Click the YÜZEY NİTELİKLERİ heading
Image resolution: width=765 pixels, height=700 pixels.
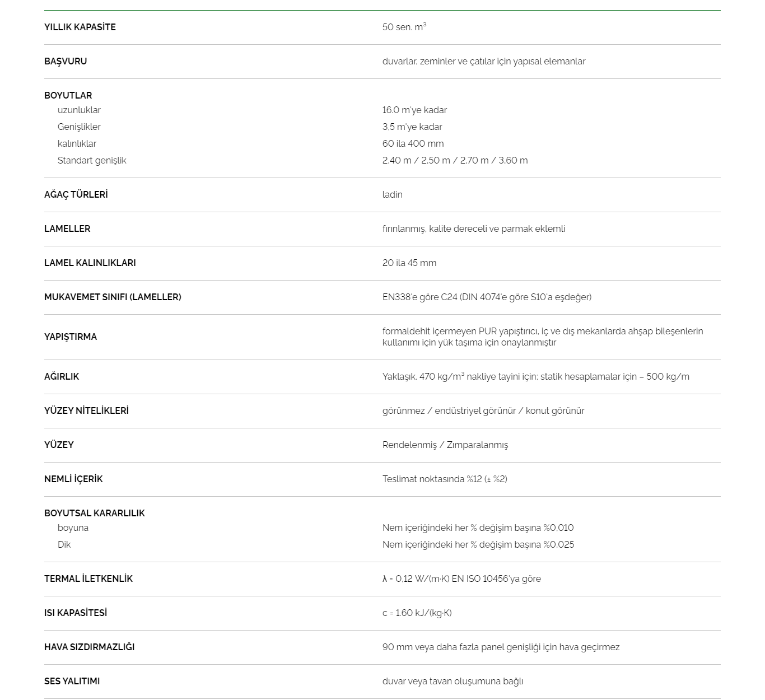coord(86,410)
